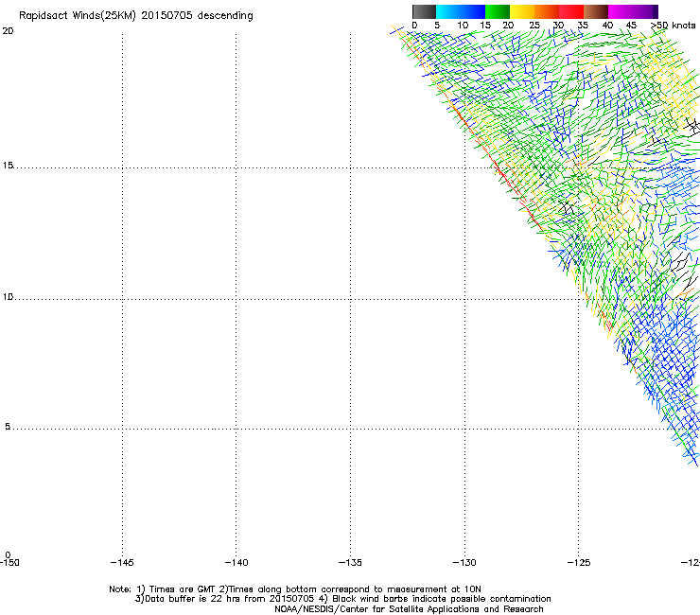Click the longitude axis label '-135'
The height and width of the screenshot is (615, 700).
pos(350,562)
